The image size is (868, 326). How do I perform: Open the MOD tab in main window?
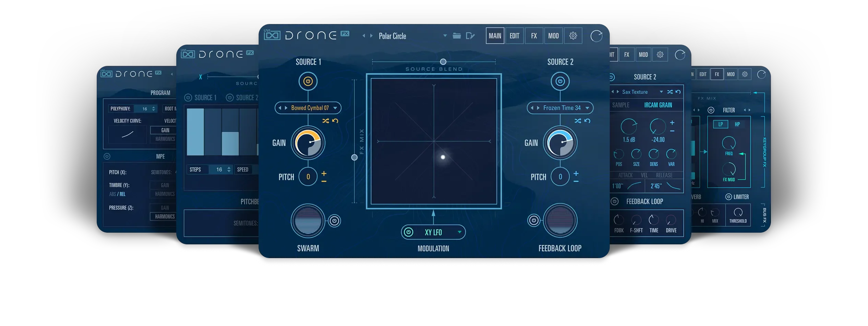point(554,36)
